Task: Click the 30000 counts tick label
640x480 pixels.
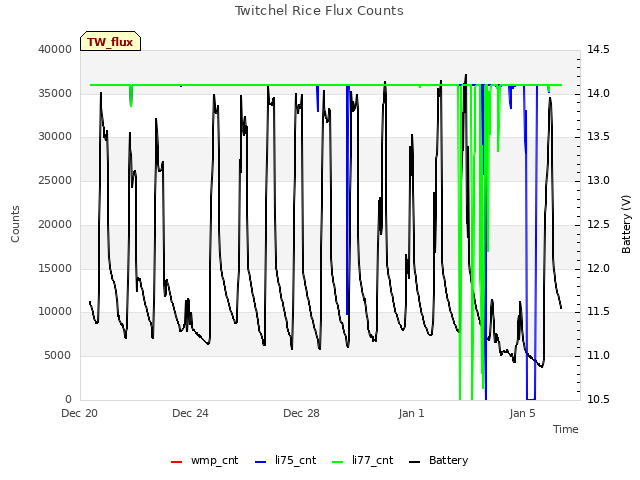Action: coord(55,137)
